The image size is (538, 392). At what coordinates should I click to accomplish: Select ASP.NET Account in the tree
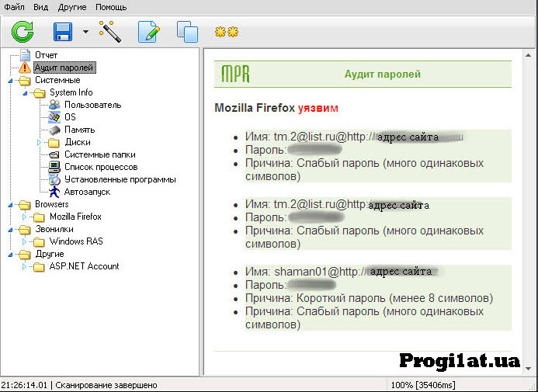point(84,266)
